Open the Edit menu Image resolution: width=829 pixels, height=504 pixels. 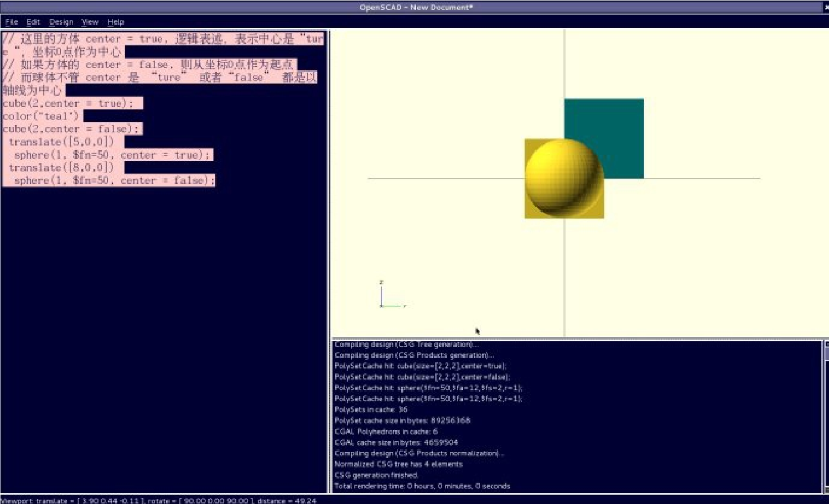click(x=33, y=22)
